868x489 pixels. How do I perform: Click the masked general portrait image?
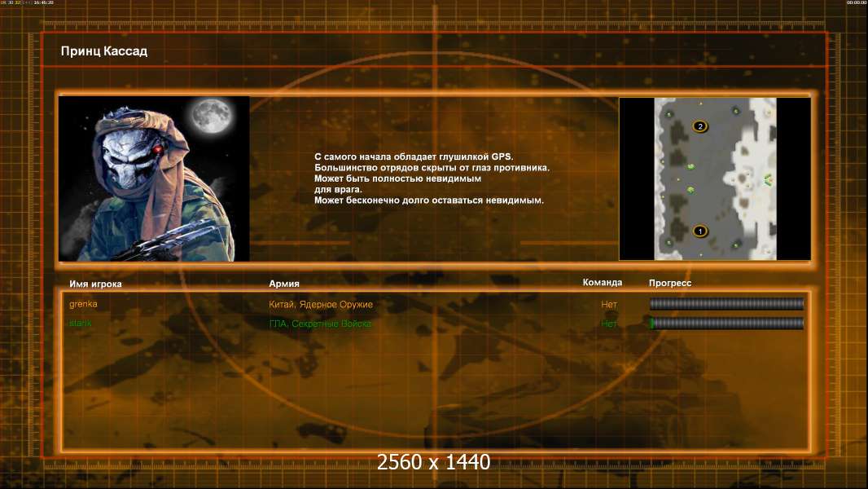(154, 178)
